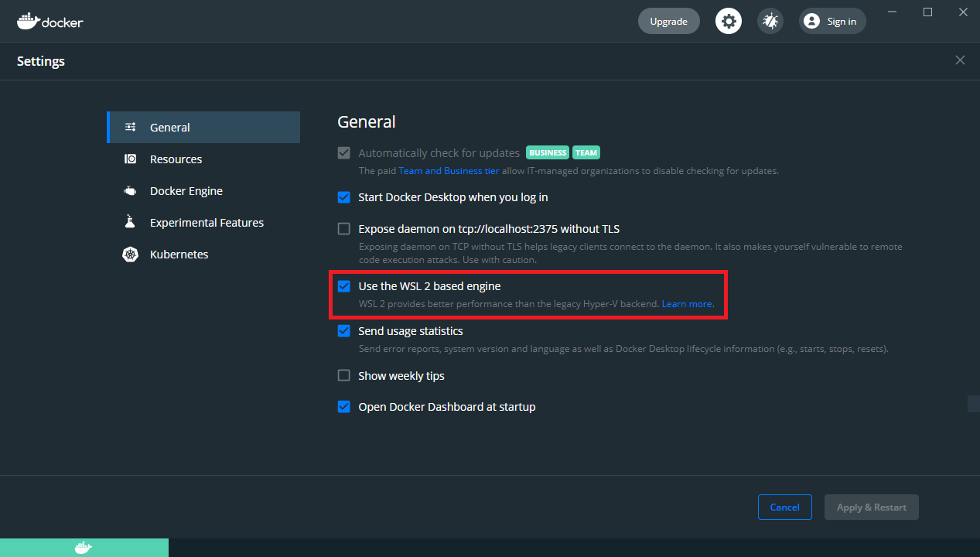Image resolution: width=980 pixels, height=557 pixels.
Task: Enable Expose daemon on tcp://localhost:2375
Action: 343,228
